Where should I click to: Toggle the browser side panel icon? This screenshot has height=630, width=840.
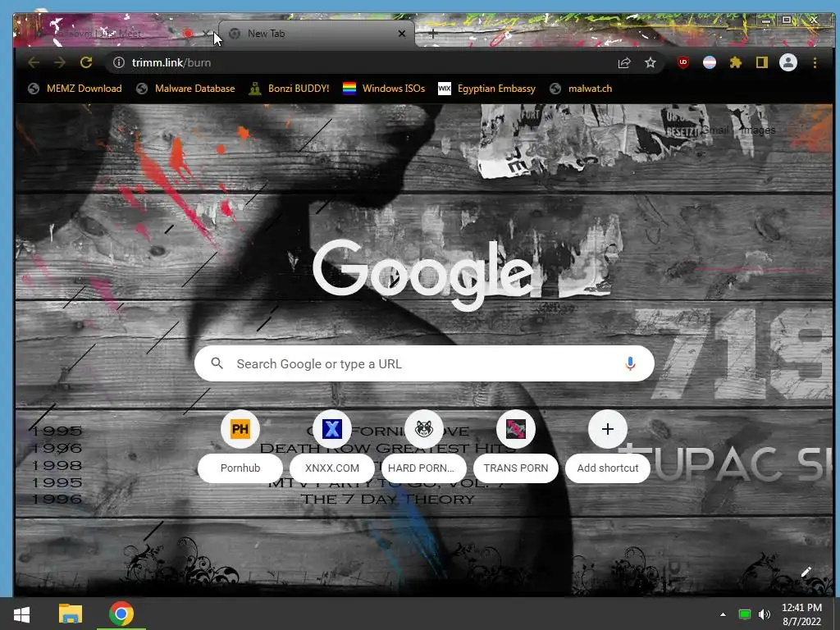click(x=762, y=62)
